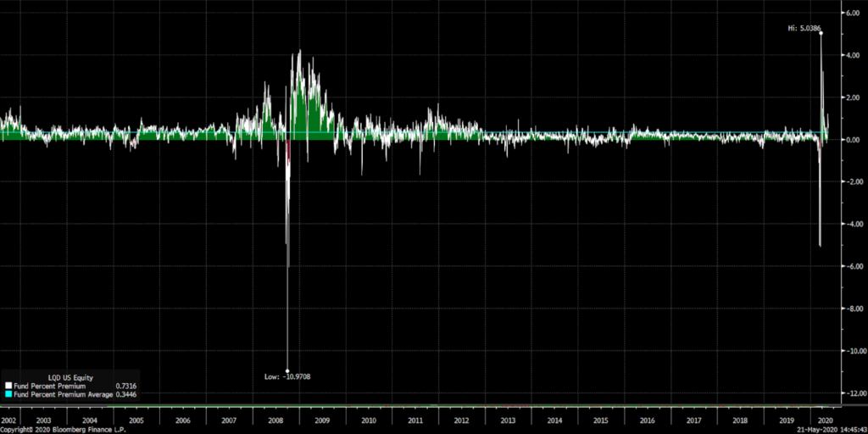Click the 2017 year label on time axis

point(693,420)
